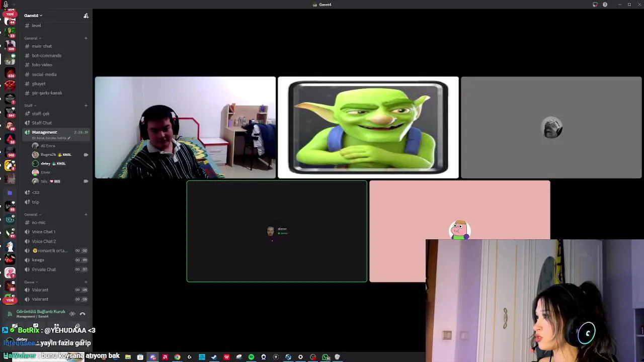The image size is (644, 362).
Task: Switch to Discord in the taskbar
Action: click(153, 357)
